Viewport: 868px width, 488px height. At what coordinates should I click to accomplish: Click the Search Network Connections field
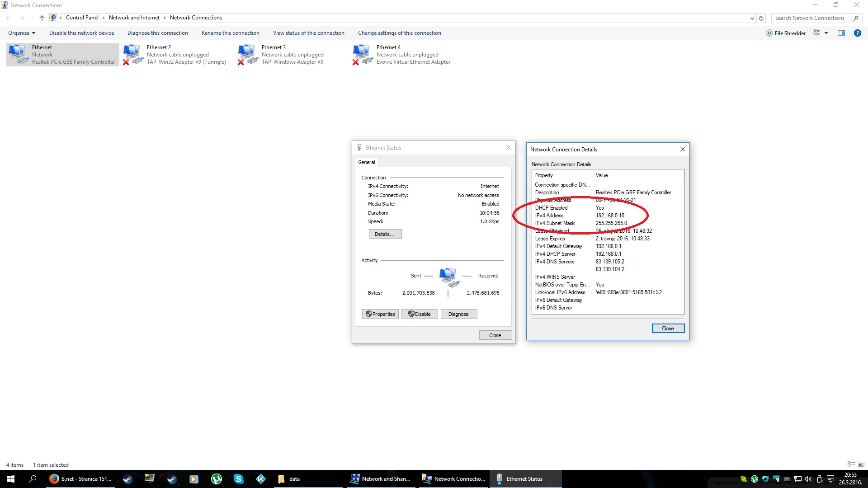[x=809, y=18]
